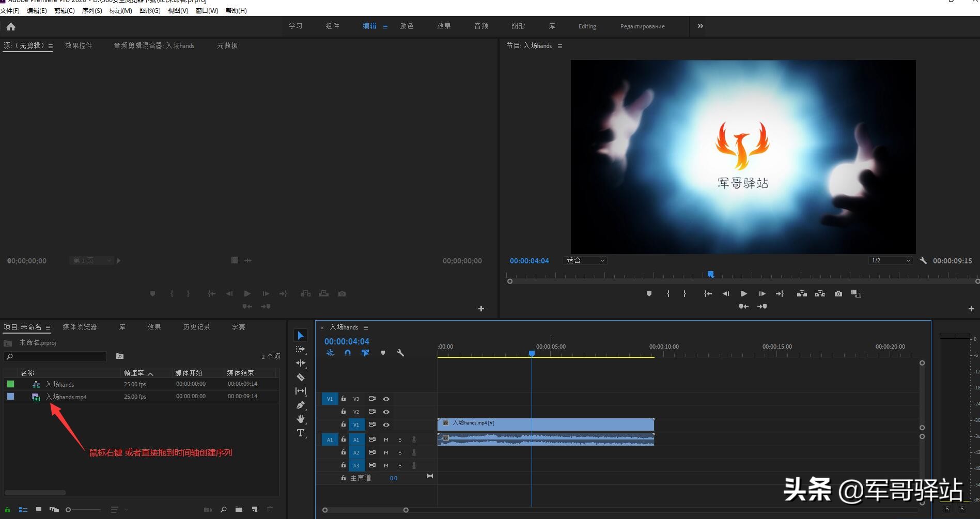980x519 pixels.
Task: Open timeline display settings wrench
Action: click(x=400, y=353)
